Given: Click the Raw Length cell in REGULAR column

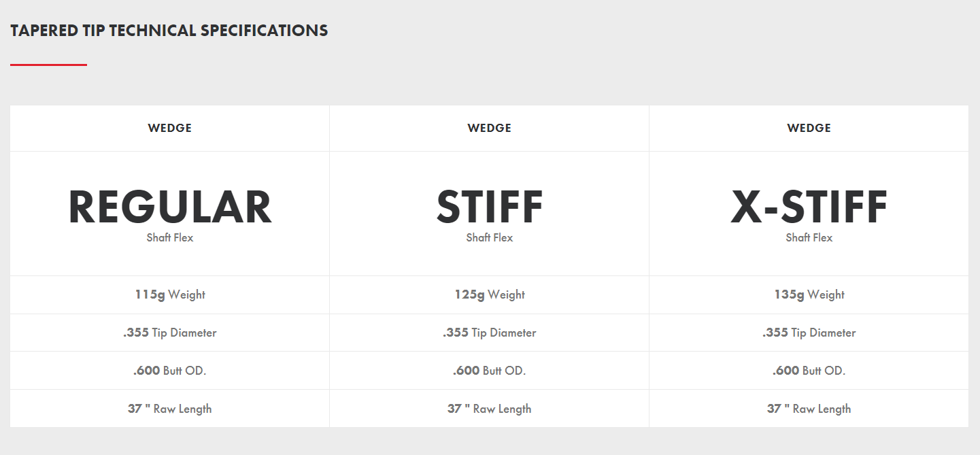Looking at the screenshot, I should 170,409.
